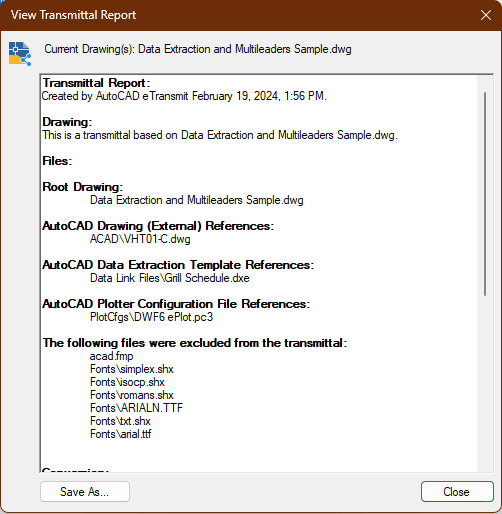This screenshot has width=502, height=514.
Task: Click the Fonts\arial.ttf entry
Action: (120, 434)
